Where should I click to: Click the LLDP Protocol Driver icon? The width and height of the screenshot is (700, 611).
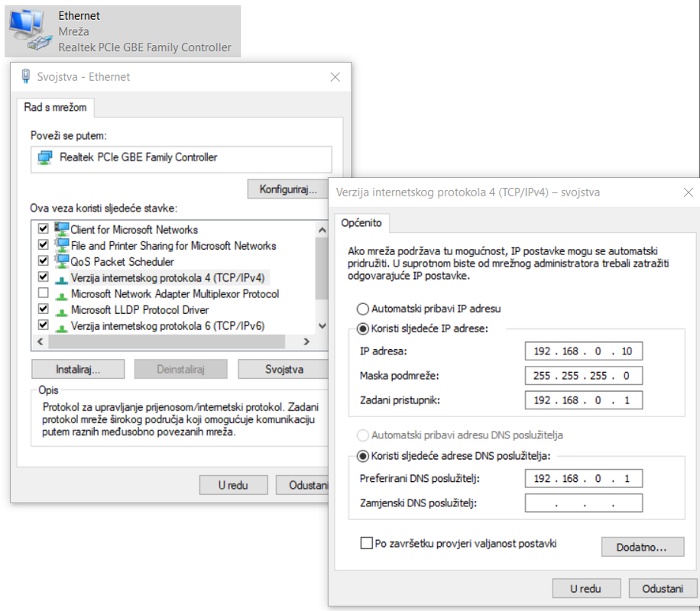pos(61,311)
